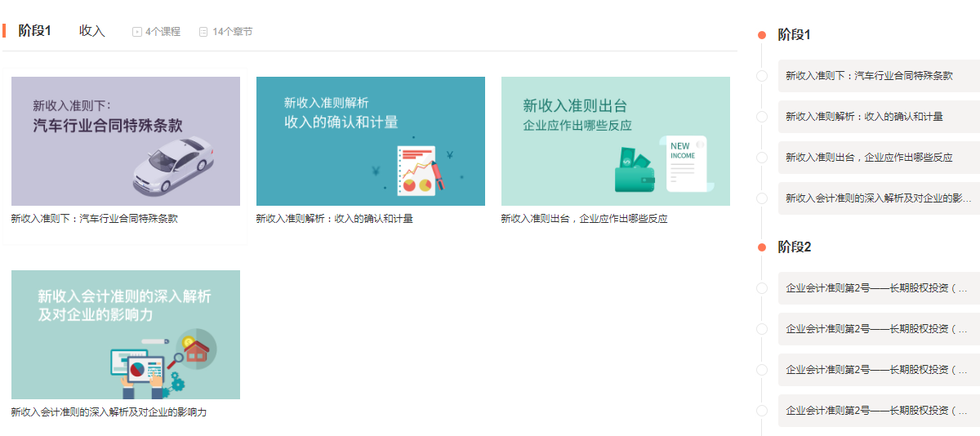Click the 新收入会计准则的深入解析 caption below thumbnail
Viewport: 980px width, 436px height.
tap(109, 412)
